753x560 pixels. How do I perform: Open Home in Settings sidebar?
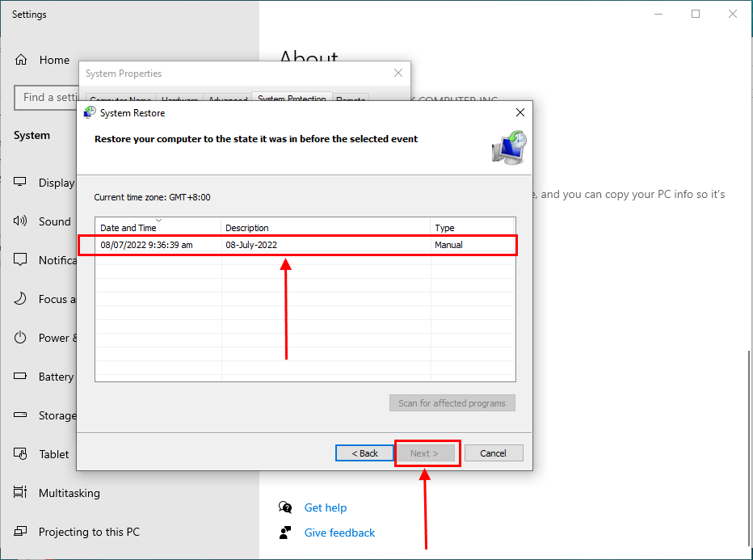(x=54, y=60)
